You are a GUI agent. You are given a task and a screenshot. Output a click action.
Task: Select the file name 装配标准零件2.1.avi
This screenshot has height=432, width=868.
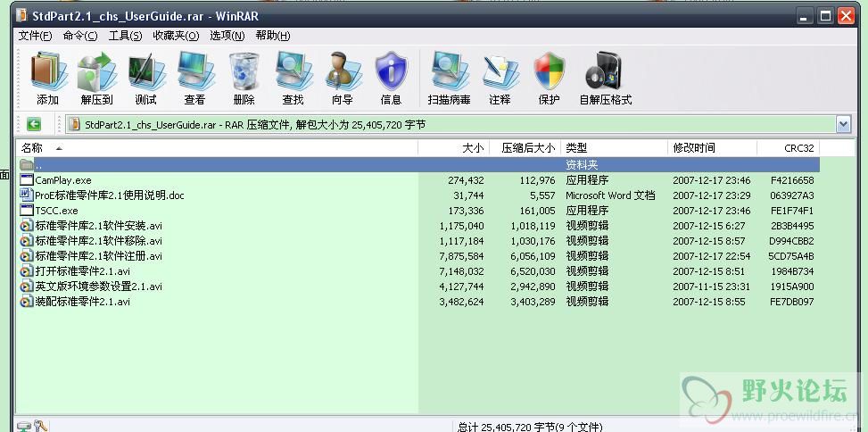click(82, 302)
